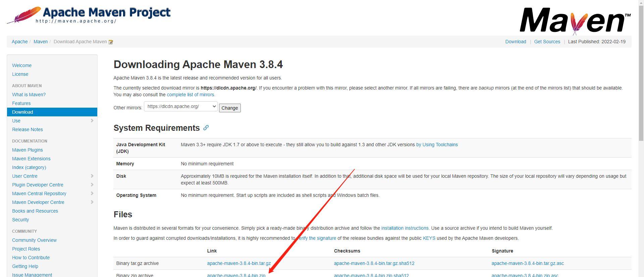Open Maven Extensions sidebar link
Screen dimensions: 644x277
[x=31, y=159]
